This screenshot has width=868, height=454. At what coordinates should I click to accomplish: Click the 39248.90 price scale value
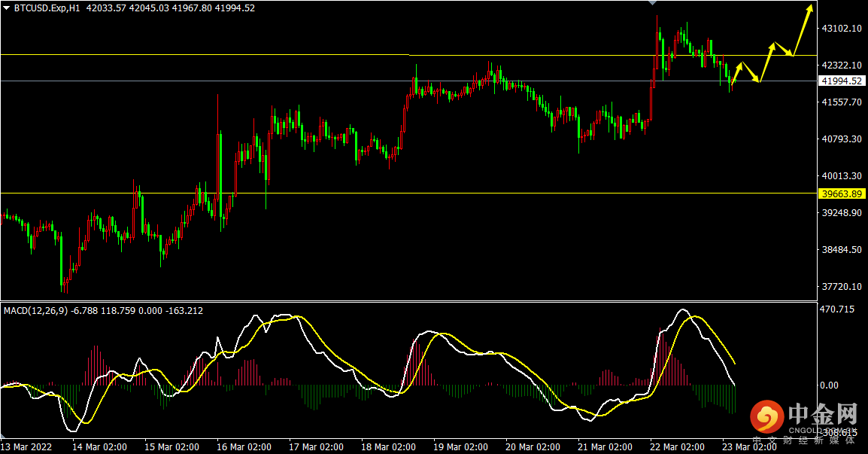842,213
